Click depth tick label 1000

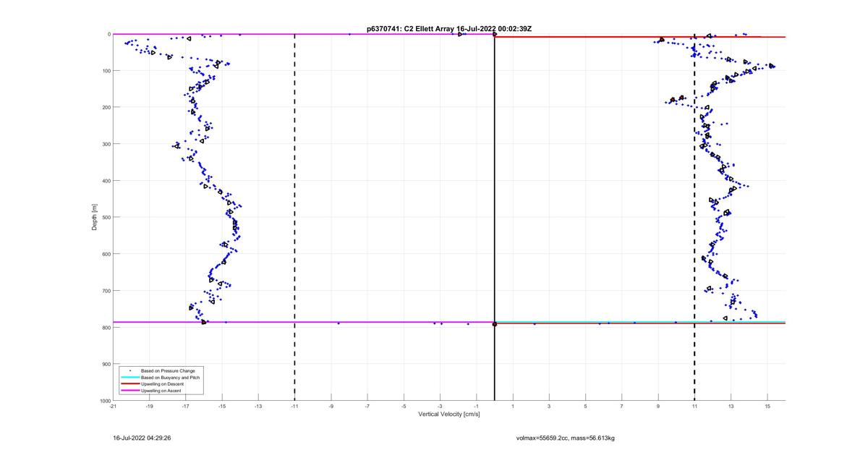coord(104,400)
